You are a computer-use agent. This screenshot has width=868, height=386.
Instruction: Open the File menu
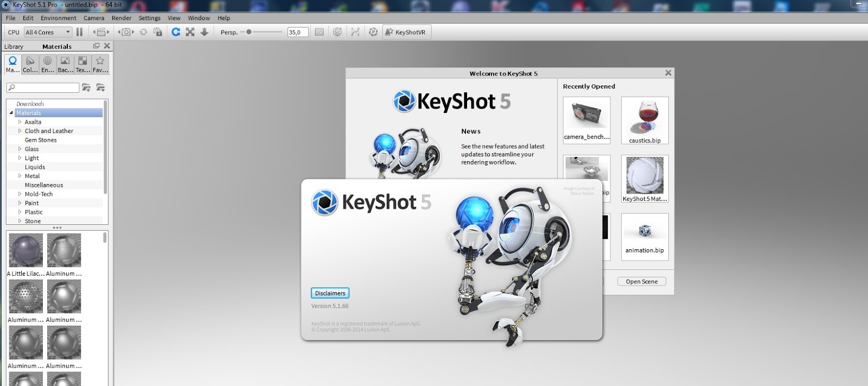11,18
